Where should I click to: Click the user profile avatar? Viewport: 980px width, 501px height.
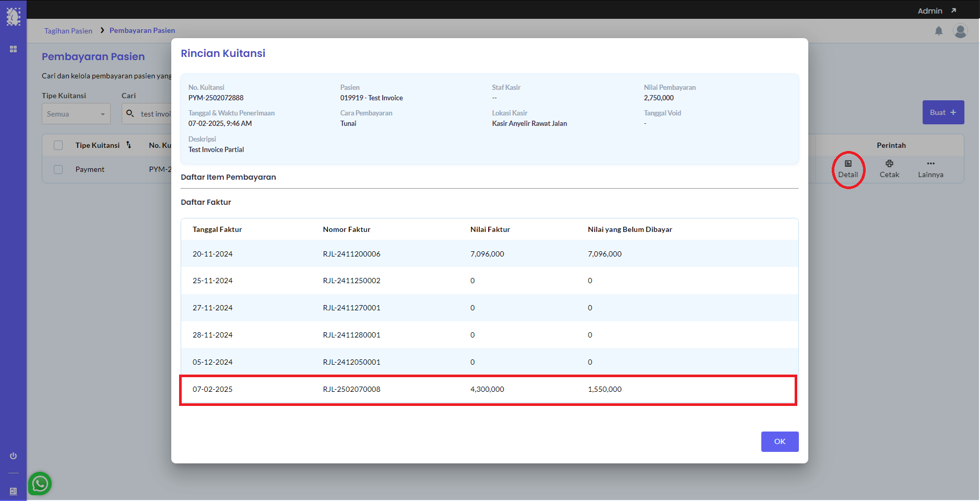(960, 31)
